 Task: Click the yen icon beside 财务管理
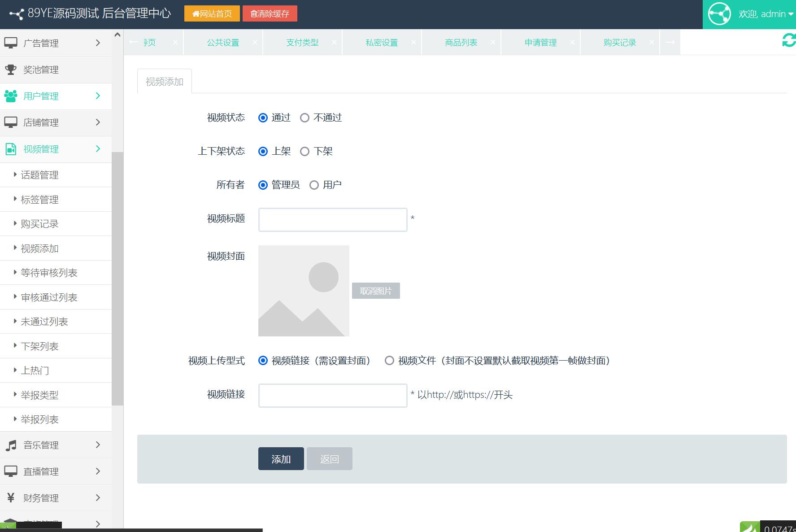[x=11, y=498]
